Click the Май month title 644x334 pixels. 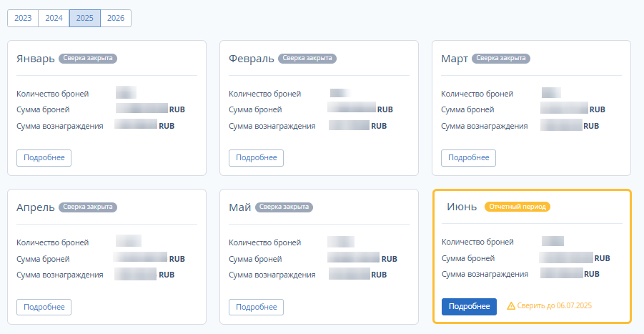pyautogui.click(x=239, y=207)
